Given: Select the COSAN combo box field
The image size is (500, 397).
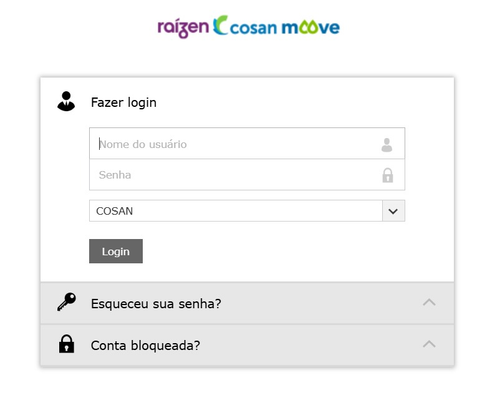Looking at the screenshot, I should click(x=247, y=211).
